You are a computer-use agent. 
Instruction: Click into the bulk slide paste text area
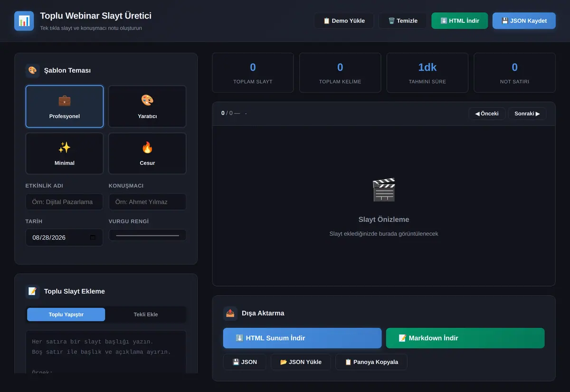point(106,352)
